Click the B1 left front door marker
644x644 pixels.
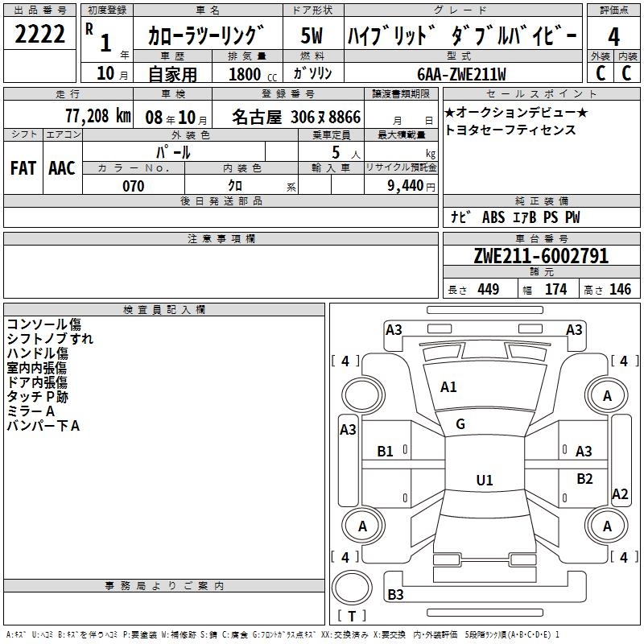[385, 452]
